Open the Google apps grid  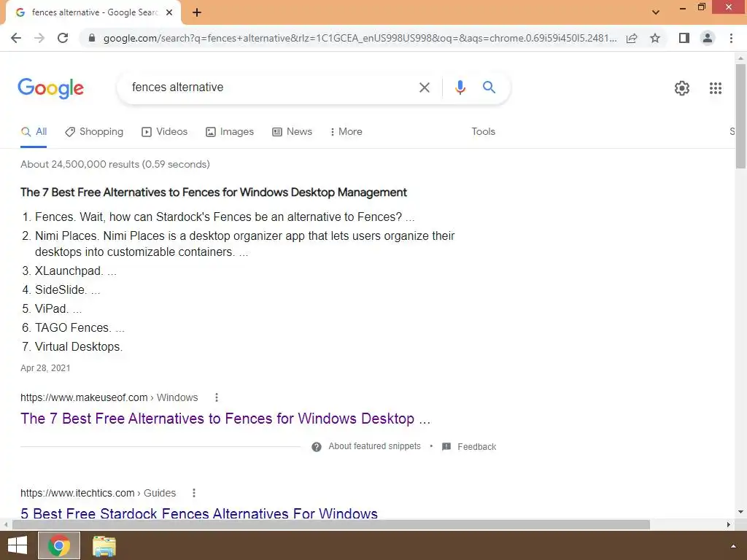click(715, 88)
